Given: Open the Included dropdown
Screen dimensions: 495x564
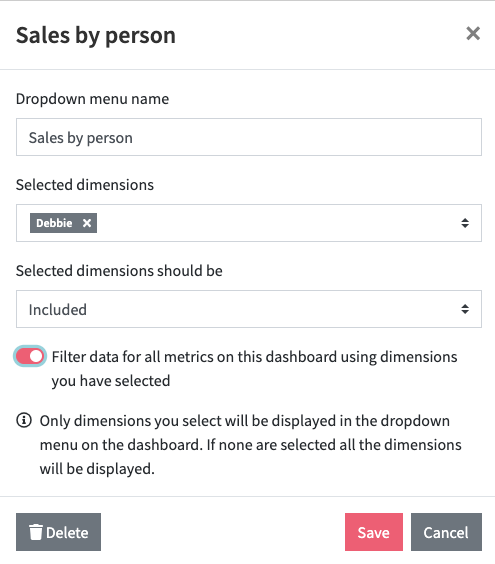Looking at the screenshot, I should click(249, 309).
